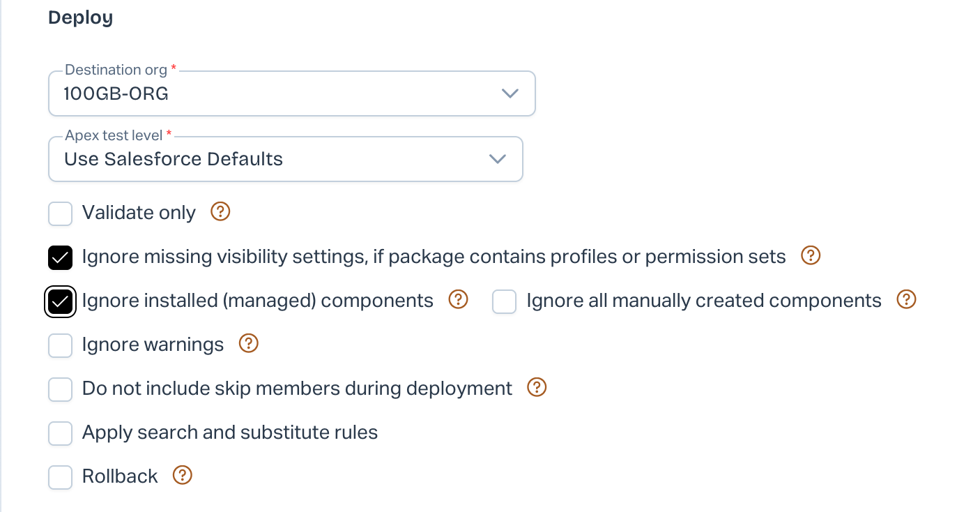Uncheck Ignore missing visibility settings checkbox
This screenshot has height=512, width=980.
pyautogui.click(x=61, y=257)
